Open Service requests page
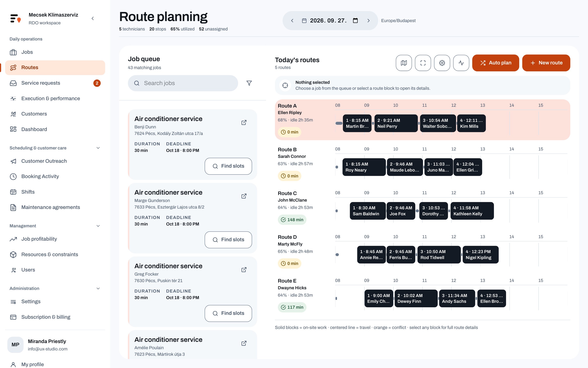The image size is (588, 368). click(55, 83)
